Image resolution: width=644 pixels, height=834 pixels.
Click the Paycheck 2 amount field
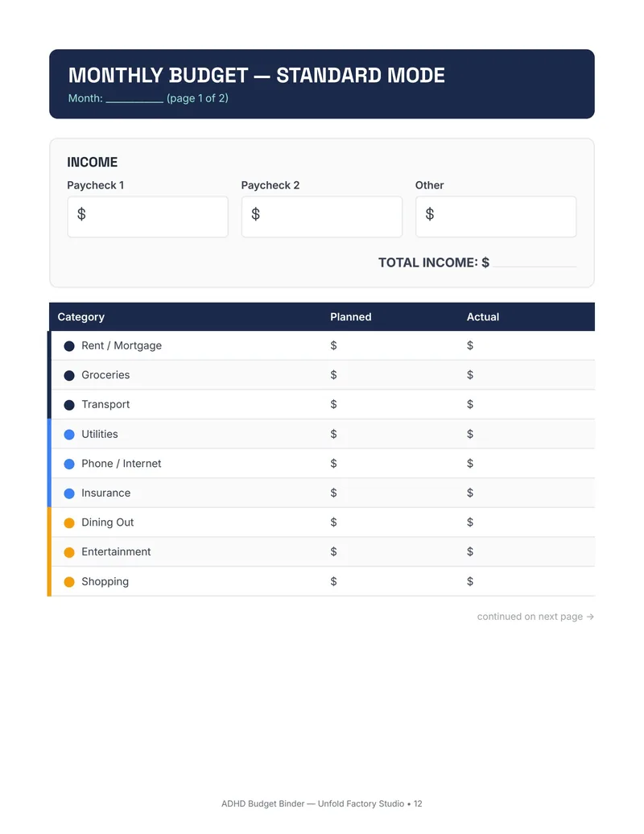coord(322,217)
